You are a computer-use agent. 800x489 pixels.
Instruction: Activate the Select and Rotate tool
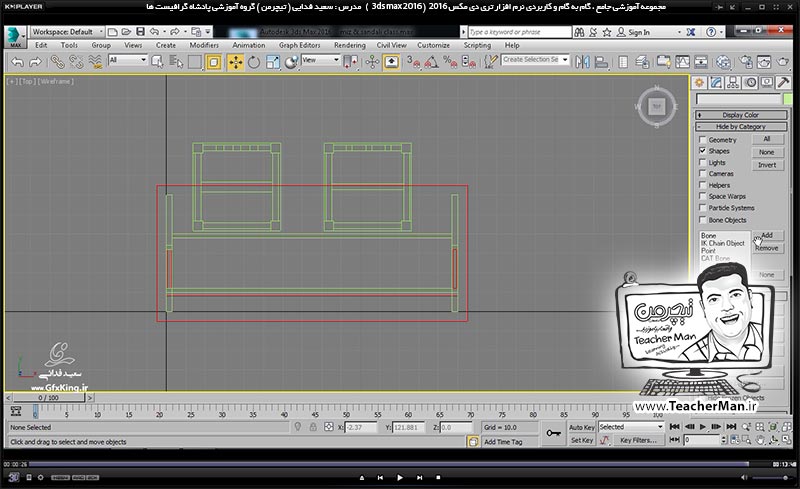(x=254, y=62)
